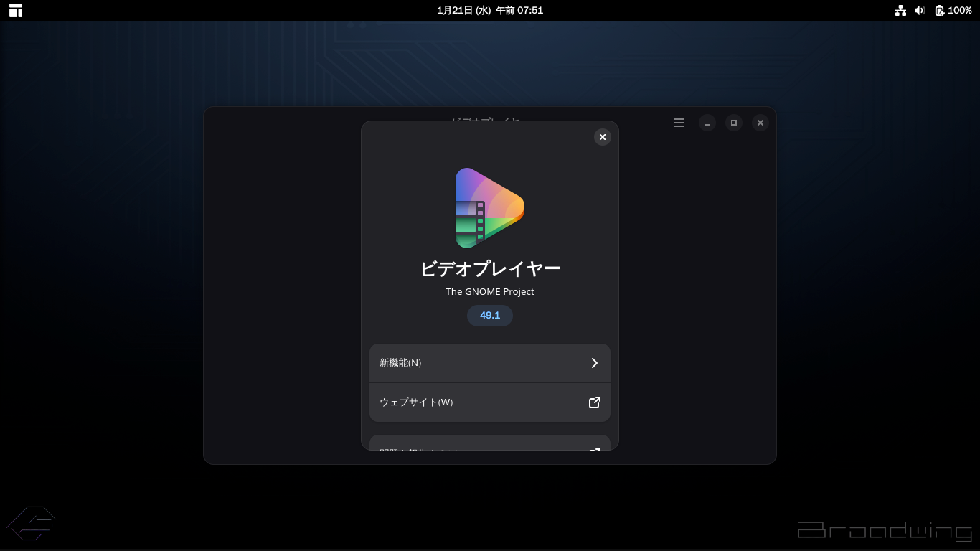Open the 新機能(N) row
This screenshot has width=980, height=551.
coord(490,363)
